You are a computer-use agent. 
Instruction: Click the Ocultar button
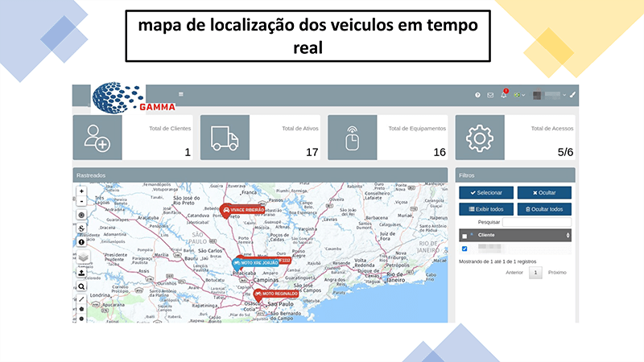[544, 192]
